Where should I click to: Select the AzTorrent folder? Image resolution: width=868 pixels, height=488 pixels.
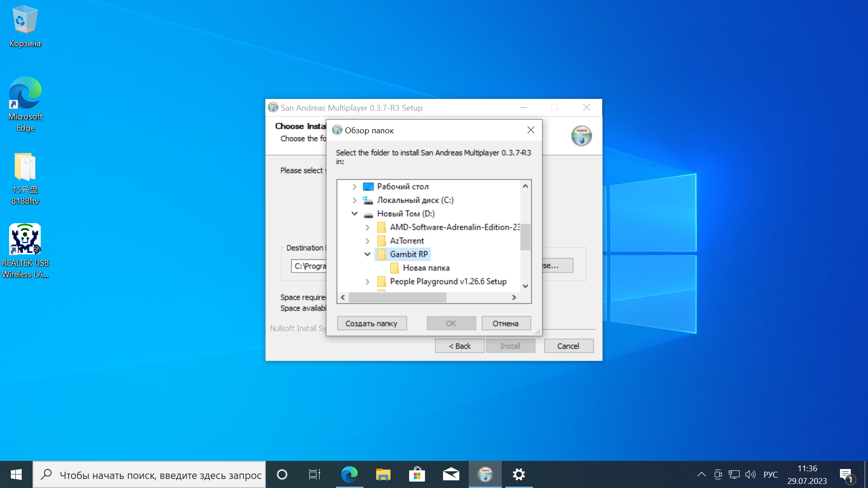407,241
